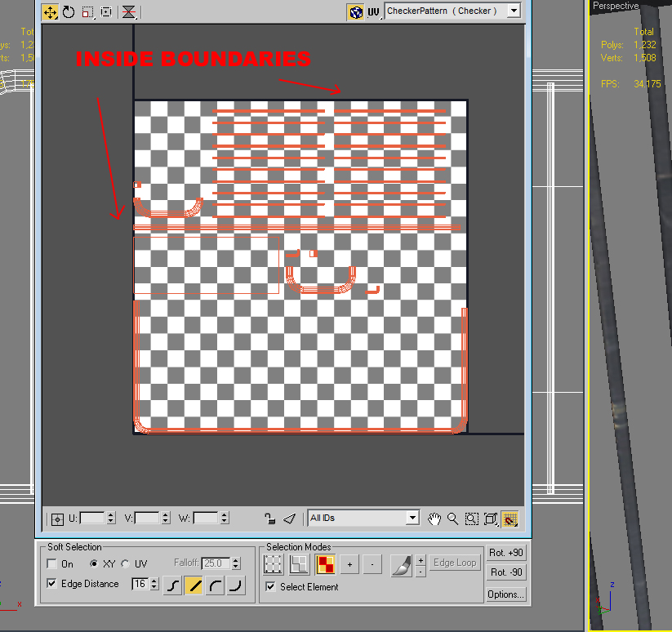The width and height of the screenshot is (672, 632).
Task: Activate the Rotate tool
Action: pyautogui.click(x=69, y=12)
